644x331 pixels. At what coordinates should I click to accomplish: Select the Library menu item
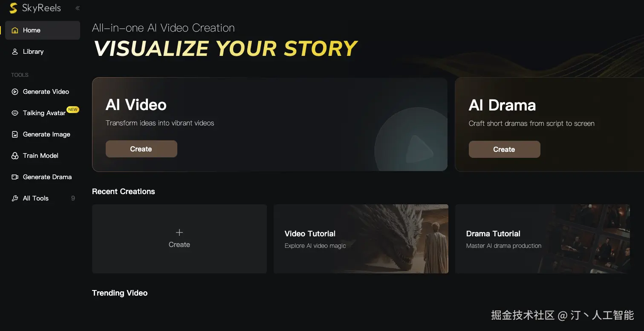coord(33,52)
